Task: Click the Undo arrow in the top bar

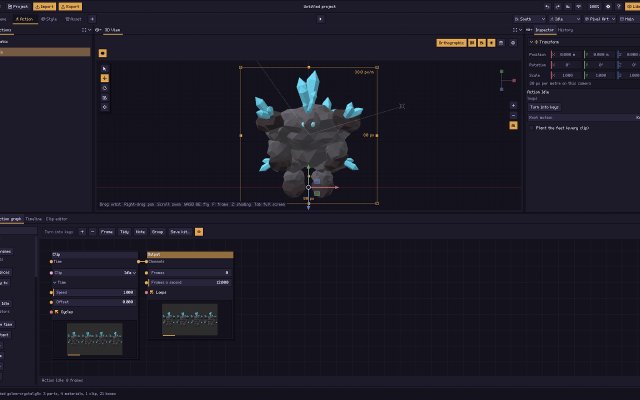Action: [x=547, y=7]
